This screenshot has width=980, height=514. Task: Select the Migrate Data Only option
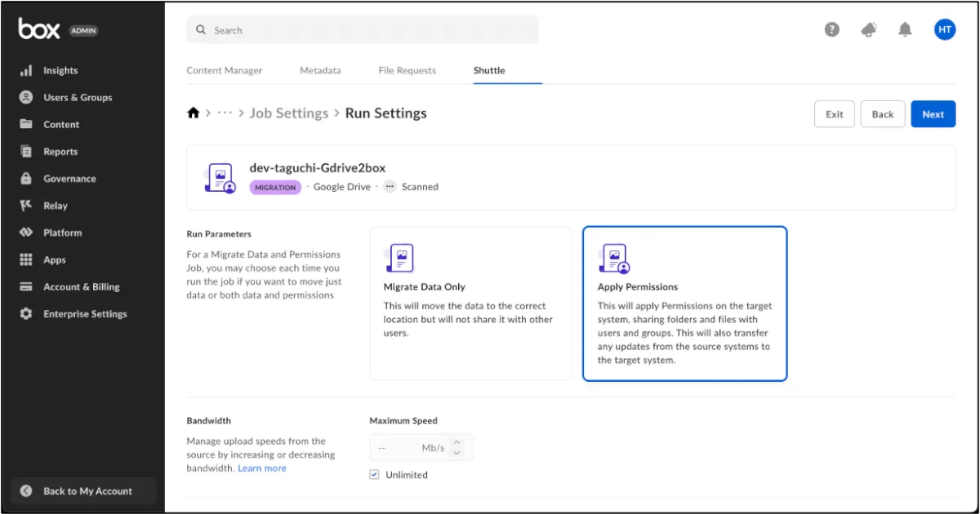point(470,304)
